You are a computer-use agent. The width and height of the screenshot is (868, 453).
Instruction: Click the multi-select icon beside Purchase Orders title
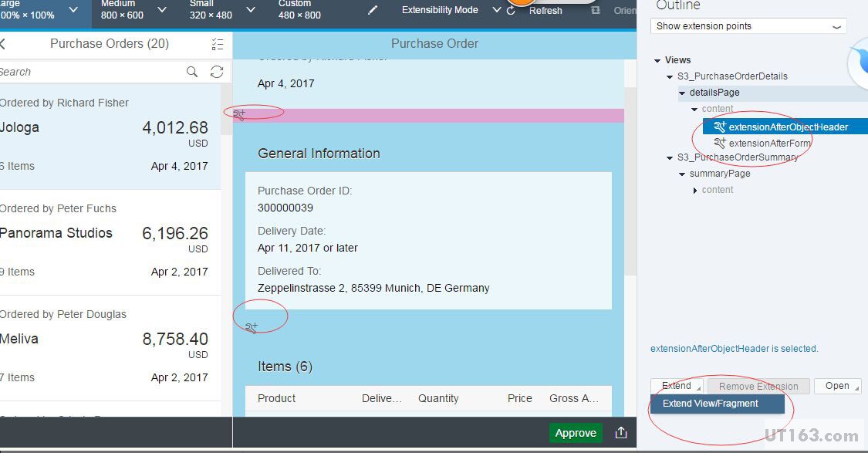click(217, 44)
